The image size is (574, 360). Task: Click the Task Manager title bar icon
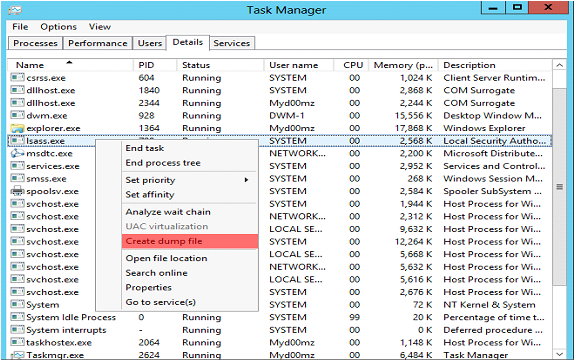[x=15, y=10]
